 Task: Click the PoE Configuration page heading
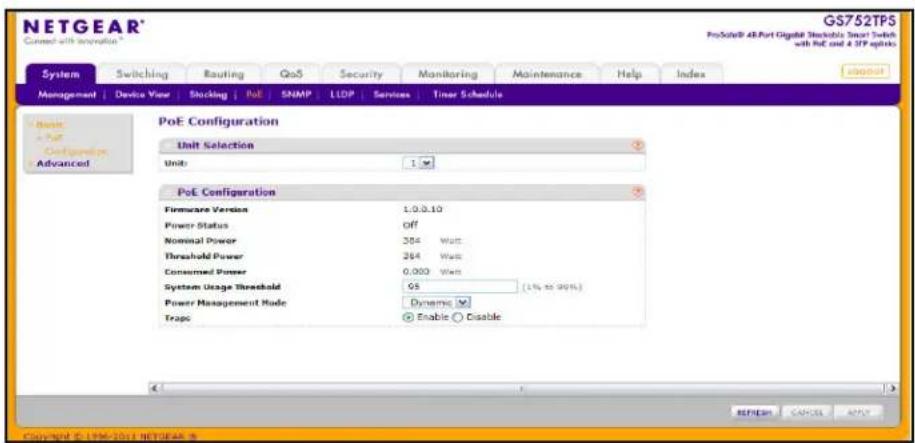(x=219, y=121)
